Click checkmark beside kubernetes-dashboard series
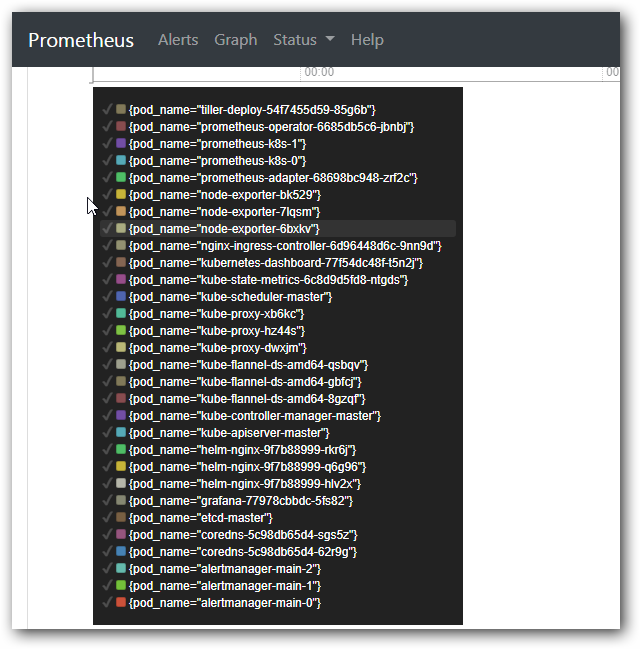Image resolution: width=640 pixels, height=649 pixels. 106,262
